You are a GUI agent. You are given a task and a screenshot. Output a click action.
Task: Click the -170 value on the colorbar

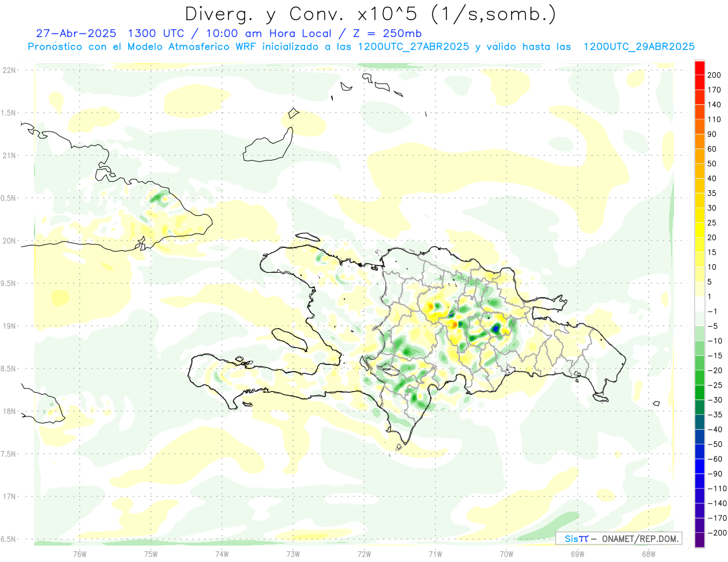(x=716, y=518)
